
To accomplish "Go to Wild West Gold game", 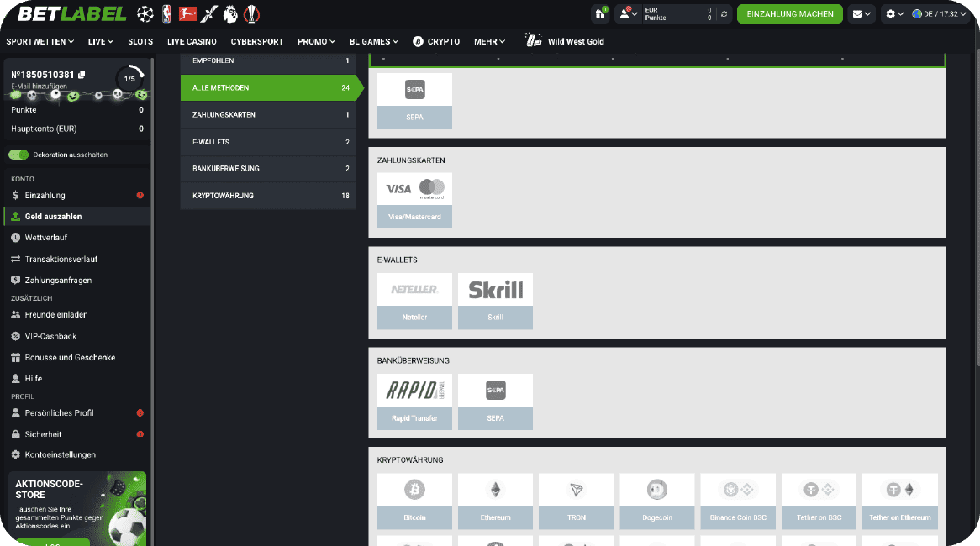I will pyautogui.click(x=564, y=41).
